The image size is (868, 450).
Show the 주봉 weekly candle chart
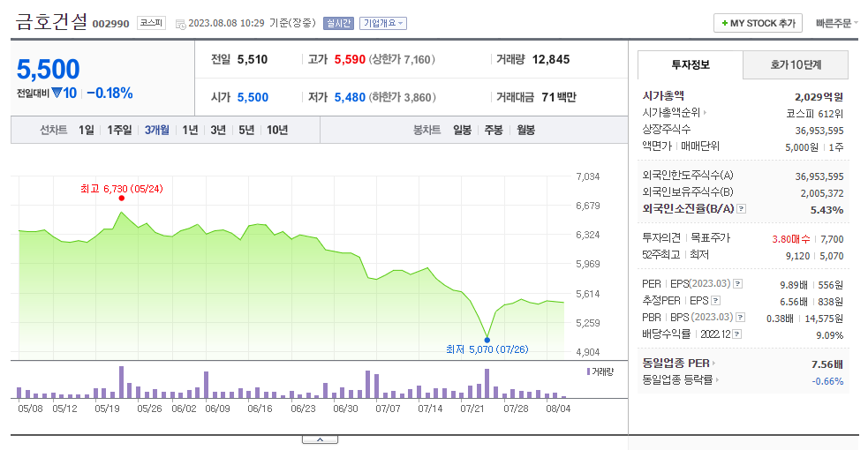tap(494, 130)
